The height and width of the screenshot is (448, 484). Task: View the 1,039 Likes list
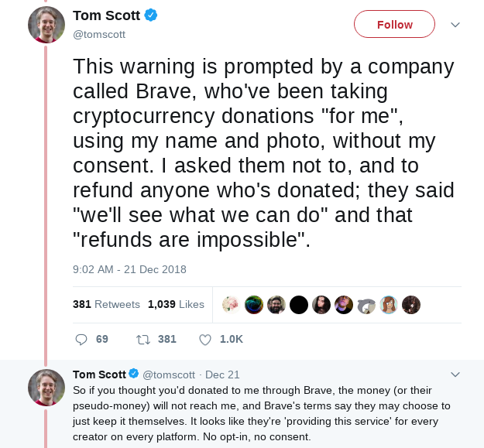coord(176,305)
